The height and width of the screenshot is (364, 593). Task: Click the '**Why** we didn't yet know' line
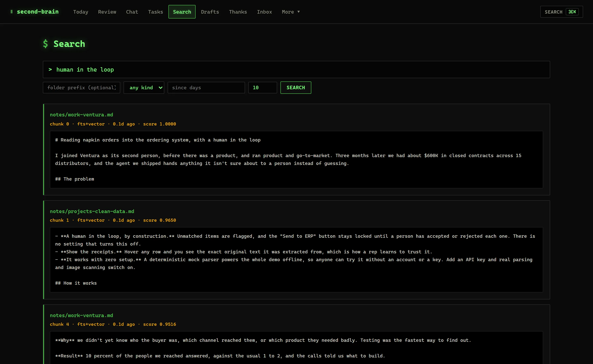[263, 340]
